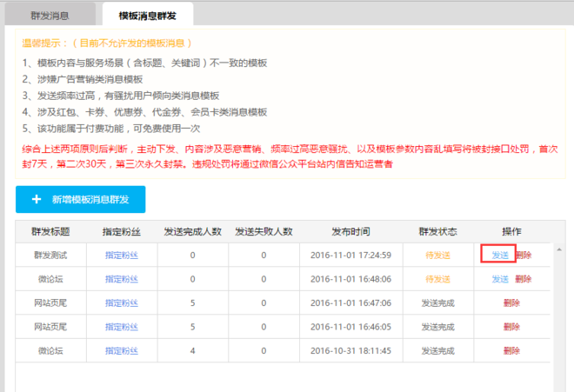Open 指定粉丝 link for 2016-10-31 row
The width and height of the screenshot is (574, 392).
pos(122,350)
